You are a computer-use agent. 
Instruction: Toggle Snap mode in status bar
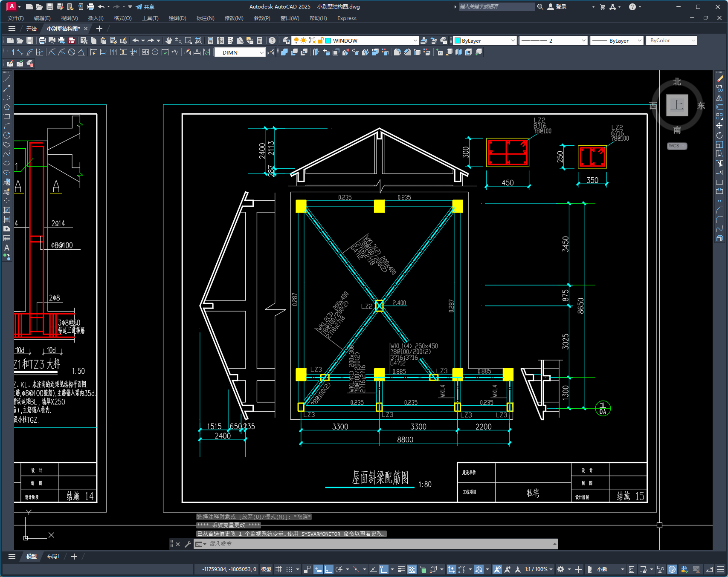pos(289,569)
